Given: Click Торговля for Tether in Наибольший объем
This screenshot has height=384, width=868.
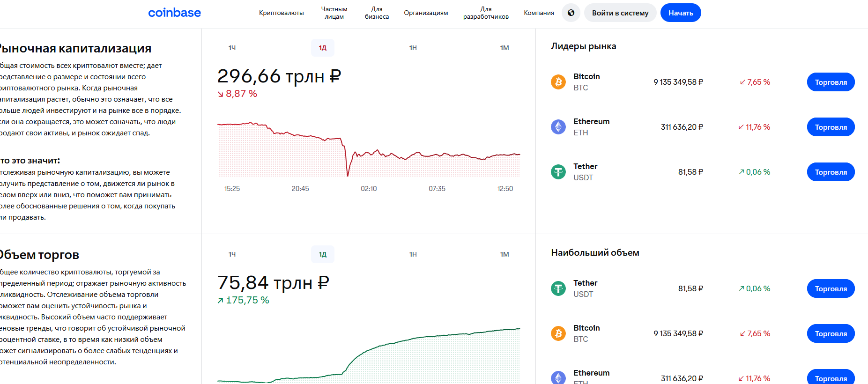Looking at the screenshot, I should [x=831, y=288].
